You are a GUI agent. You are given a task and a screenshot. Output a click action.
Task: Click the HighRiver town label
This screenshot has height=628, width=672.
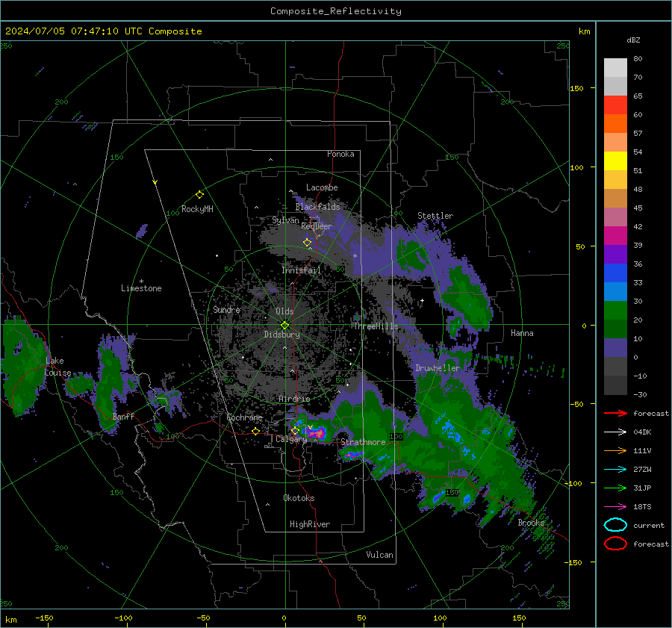point(310,524)
